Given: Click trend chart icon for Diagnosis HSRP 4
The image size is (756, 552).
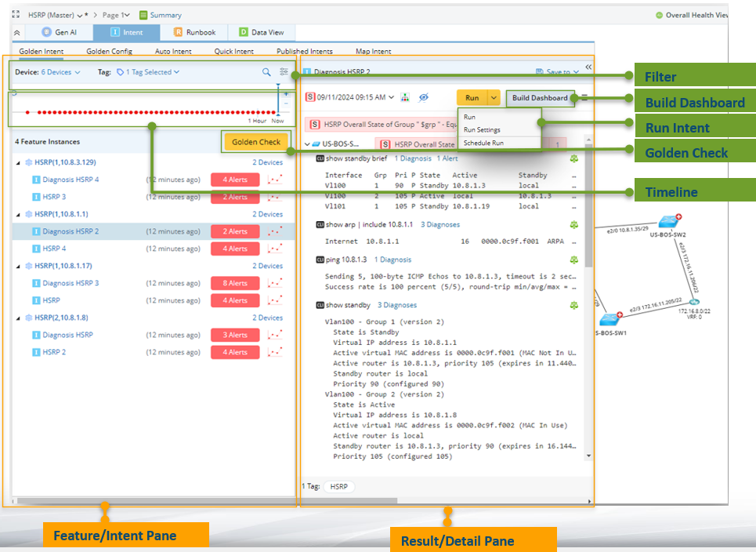Looking at the screenshot, I should click(274, 180).
